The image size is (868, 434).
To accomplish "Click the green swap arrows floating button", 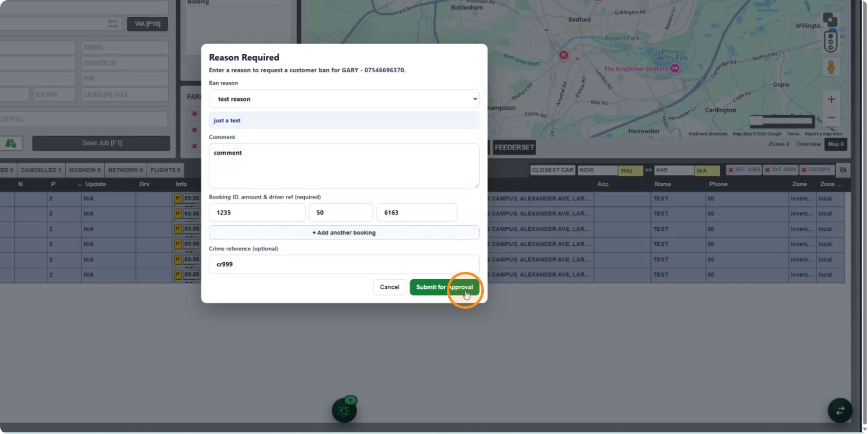I will click(840, 410).
